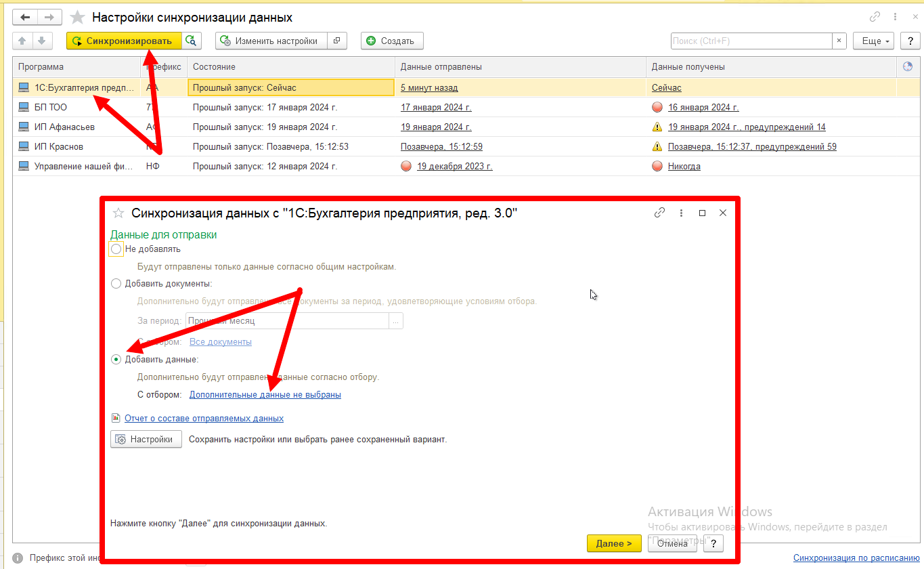Select the Добавить данные radio option

116,359
